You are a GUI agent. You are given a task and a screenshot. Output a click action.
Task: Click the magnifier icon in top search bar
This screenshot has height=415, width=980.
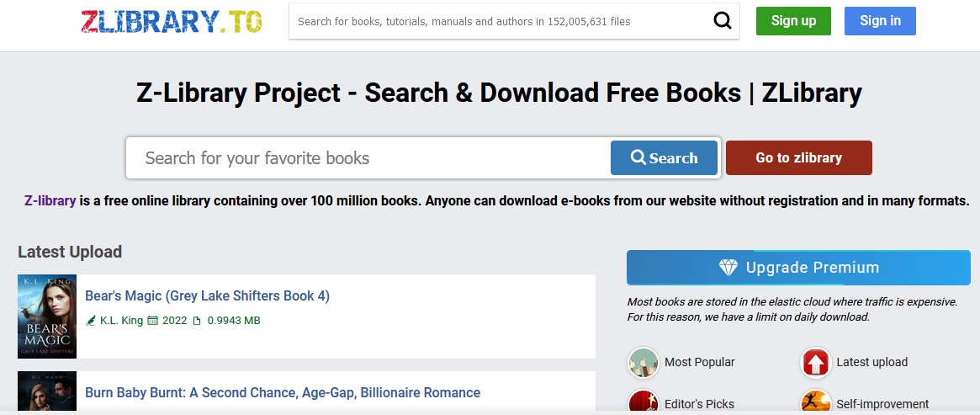point(722,21)
